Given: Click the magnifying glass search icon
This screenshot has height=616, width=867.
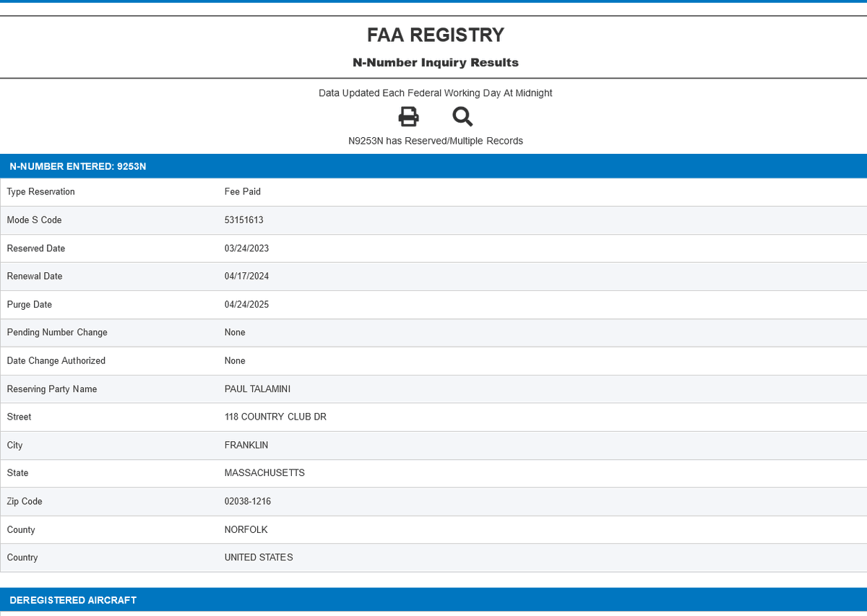Looking at the screenshot, I should click(462, 116).
